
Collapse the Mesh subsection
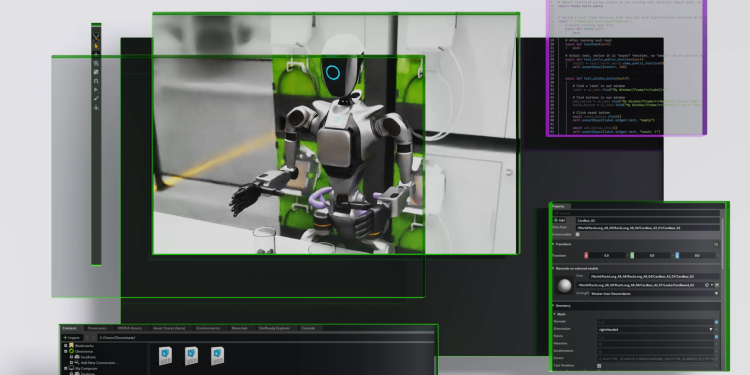pos(555,314)
